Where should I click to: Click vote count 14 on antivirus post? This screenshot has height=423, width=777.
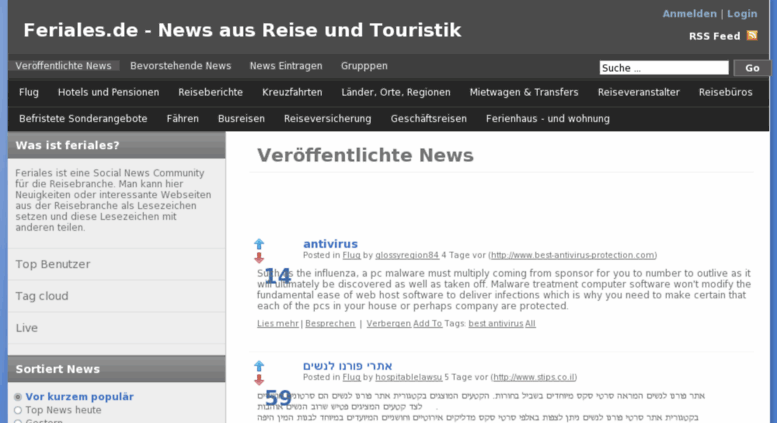pyautogui.click(x=278, y=276)
